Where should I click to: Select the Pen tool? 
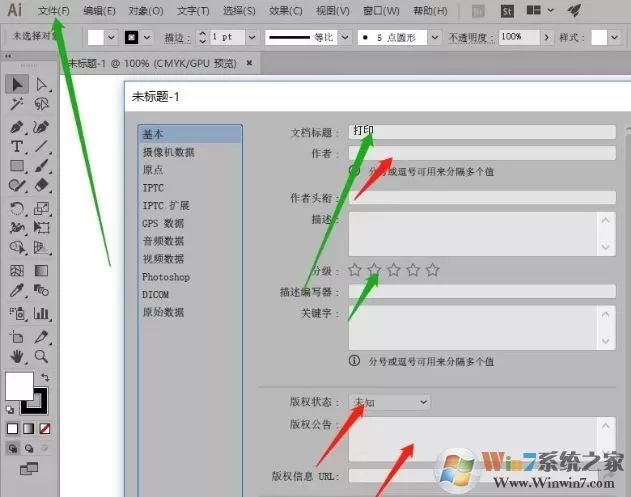(x=16, y=127)
